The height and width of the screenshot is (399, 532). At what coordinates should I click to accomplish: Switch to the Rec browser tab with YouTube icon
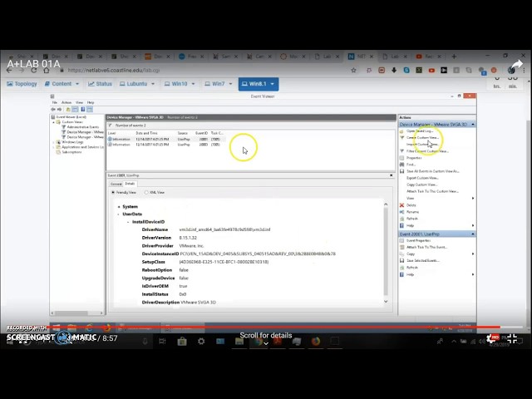click(x=429, y=57)
